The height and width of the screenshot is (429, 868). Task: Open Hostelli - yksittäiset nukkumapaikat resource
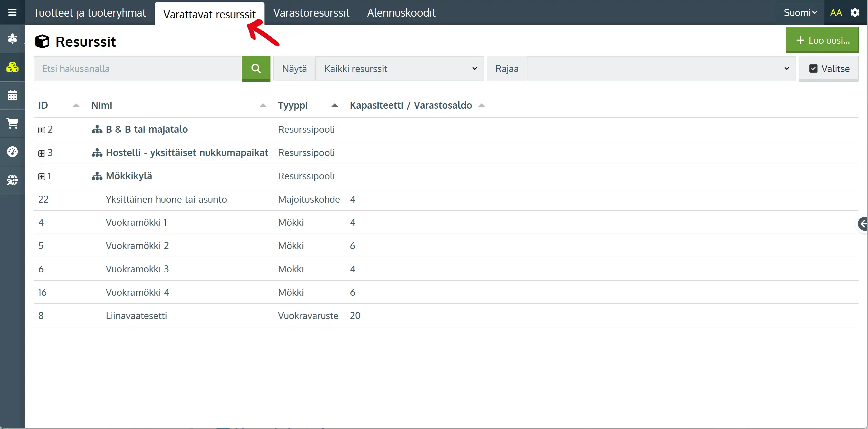[x=187, y=153]
